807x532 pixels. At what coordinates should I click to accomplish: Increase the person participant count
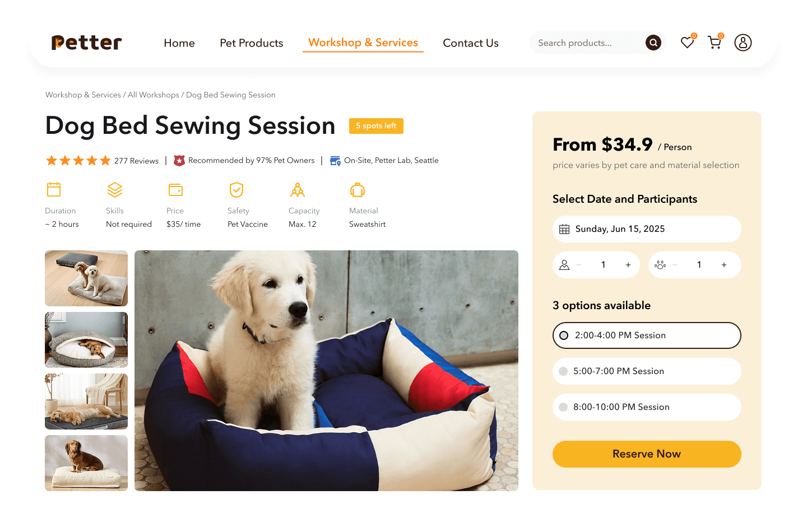[628, 265]
